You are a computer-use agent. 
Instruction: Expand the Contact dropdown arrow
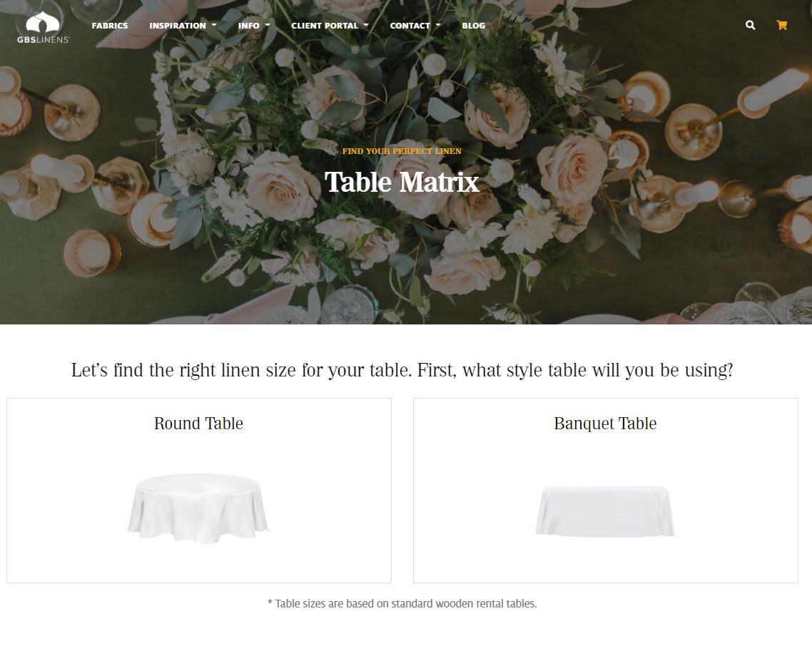pyautogui.click(x=437, y=25)
